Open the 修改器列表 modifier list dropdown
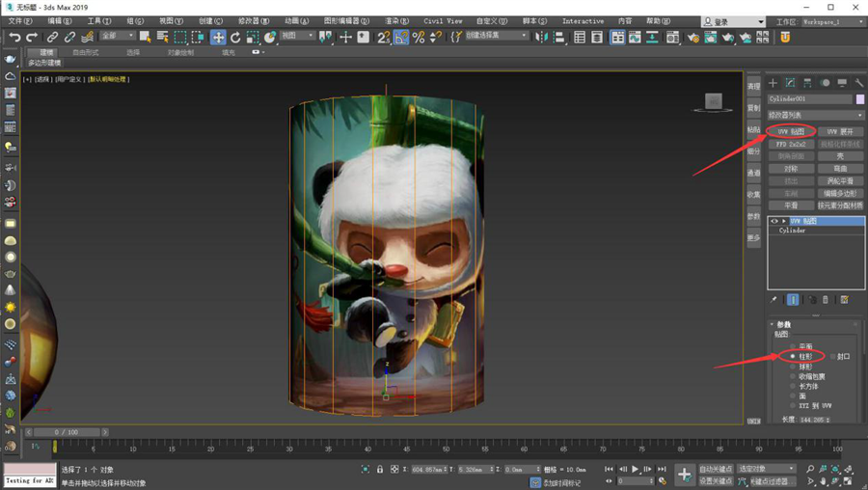The width and height of the screenshot is (868, 490). coord(815,115)
